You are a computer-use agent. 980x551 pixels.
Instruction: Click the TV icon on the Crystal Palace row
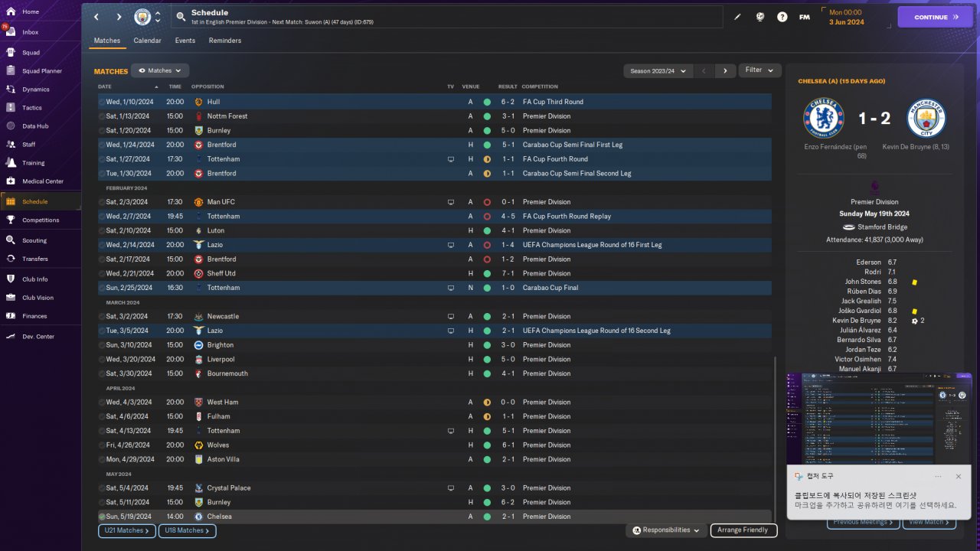click(451, 488)
